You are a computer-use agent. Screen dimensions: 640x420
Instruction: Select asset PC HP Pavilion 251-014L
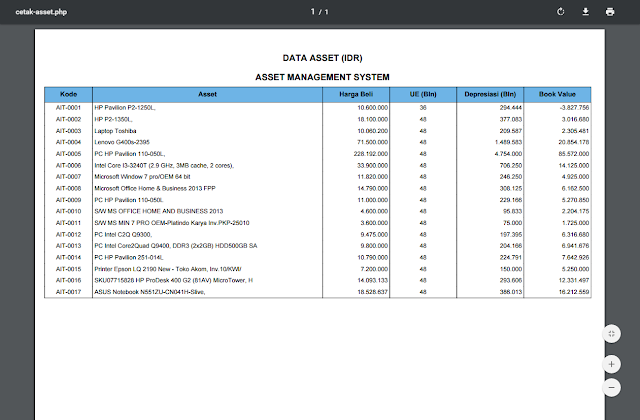click(129, 258)
